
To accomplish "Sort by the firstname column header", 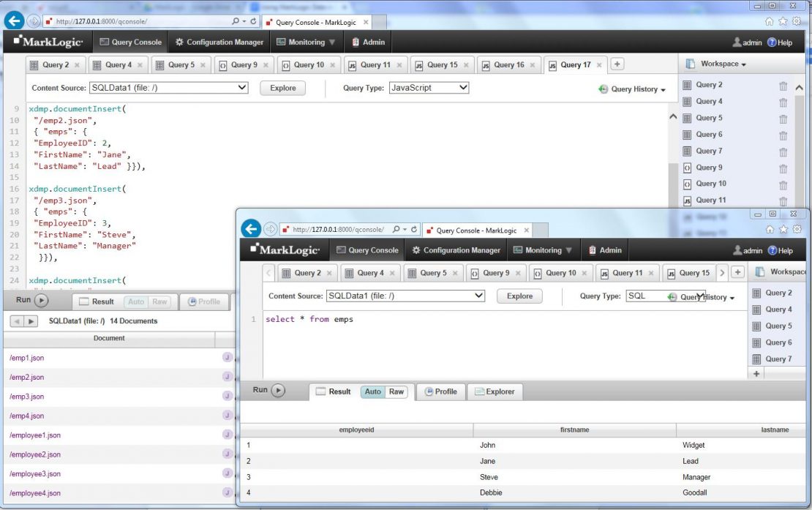I will (x=574, y=430).
